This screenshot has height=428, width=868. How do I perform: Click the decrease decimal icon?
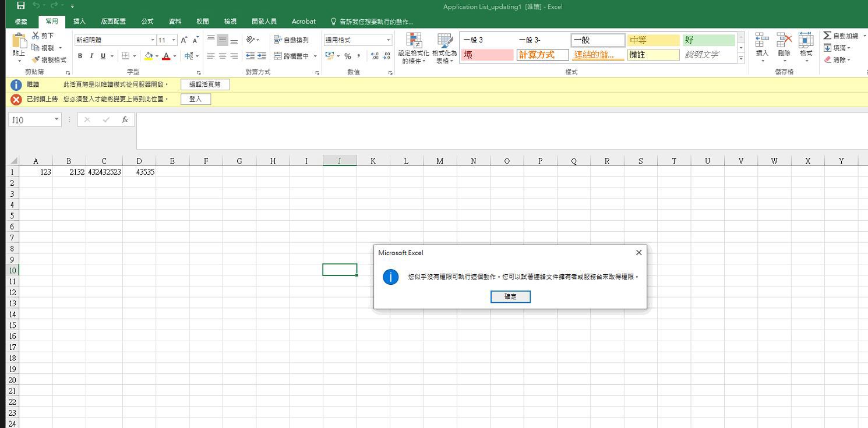pos(387,56)
